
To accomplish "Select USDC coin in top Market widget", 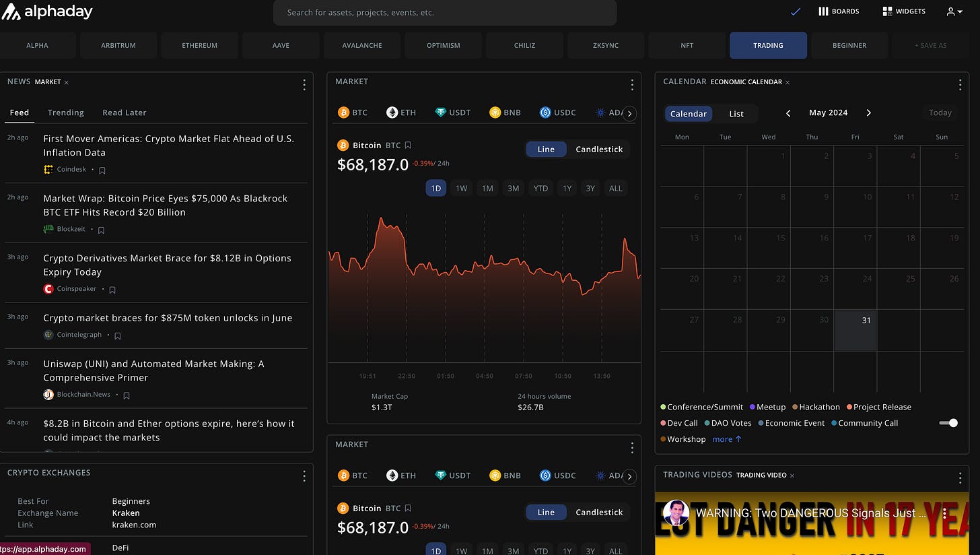I will (x=558, y=112).
